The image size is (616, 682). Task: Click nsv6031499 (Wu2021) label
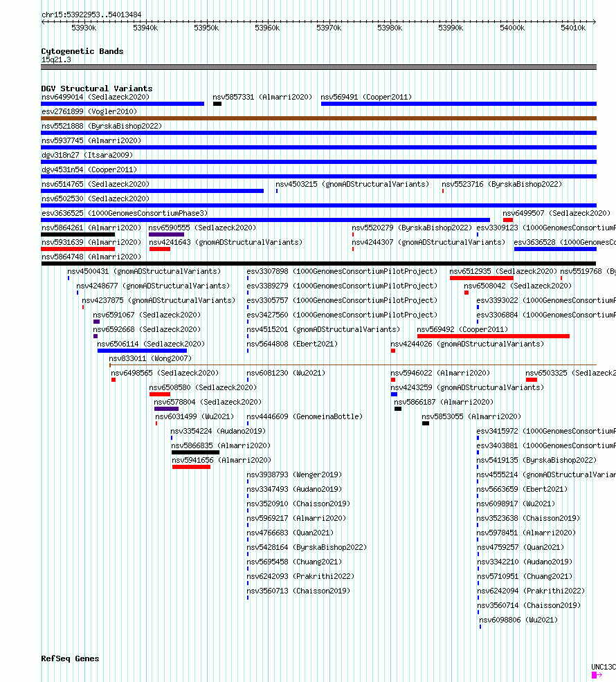tap(194, 416)
